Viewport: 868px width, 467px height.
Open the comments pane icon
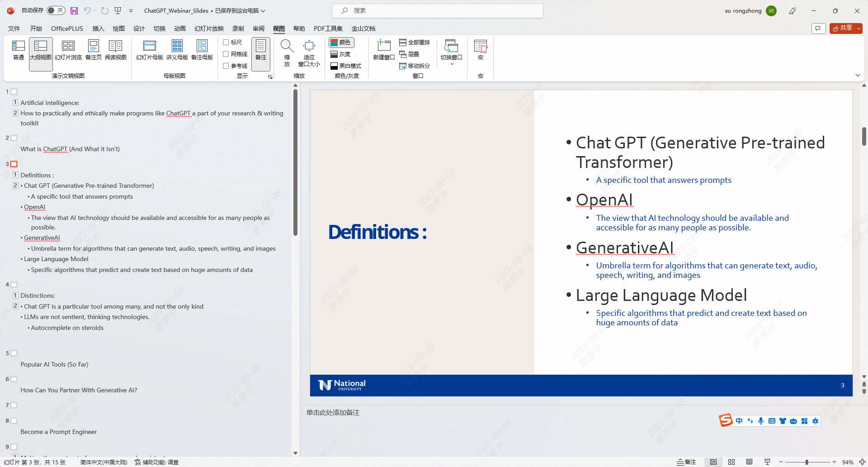click(x=818, y=29)
